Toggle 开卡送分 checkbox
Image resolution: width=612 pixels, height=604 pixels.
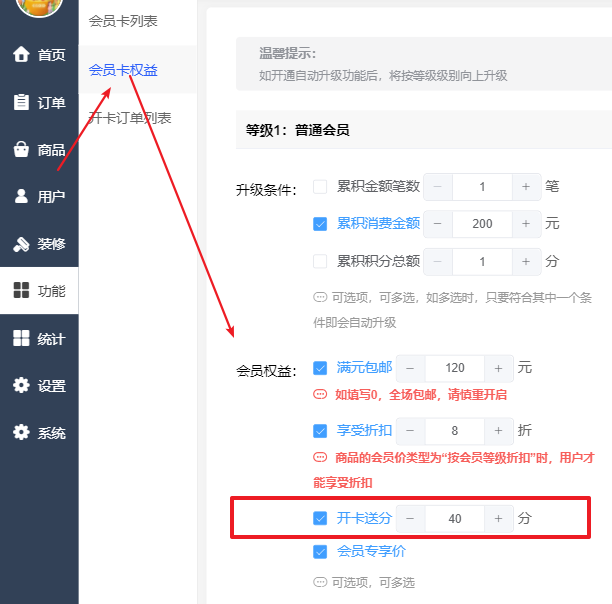click(x=320, y=518)
